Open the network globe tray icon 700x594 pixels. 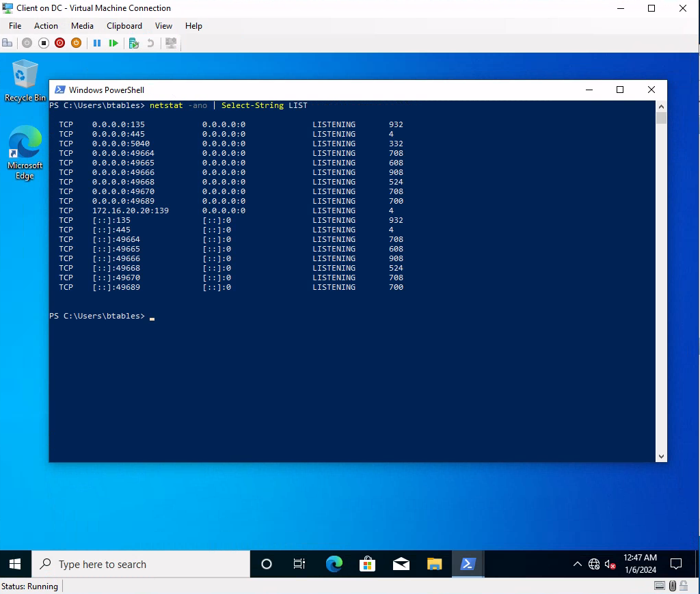click(594, 564)
